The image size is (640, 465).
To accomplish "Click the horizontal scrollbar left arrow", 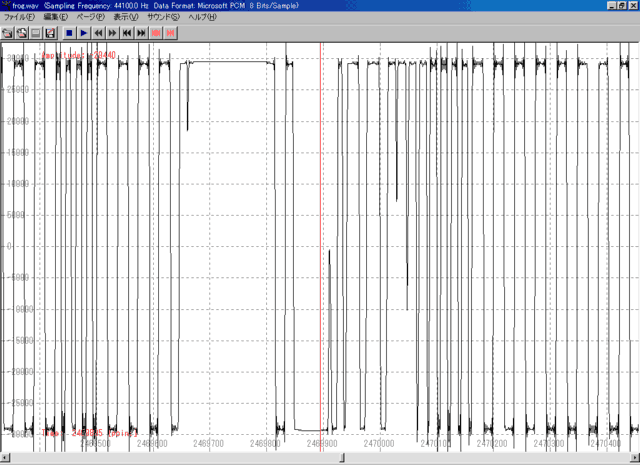I will point(5,458).
